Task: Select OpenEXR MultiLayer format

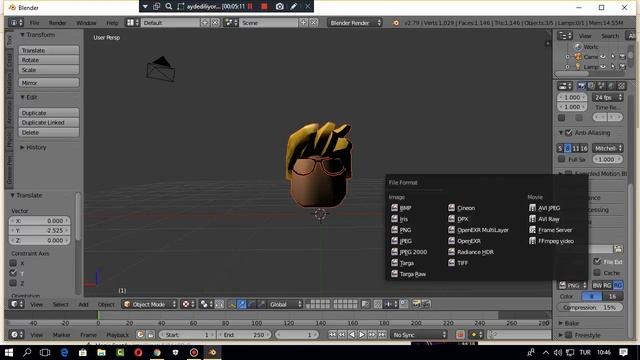Action: (478, 230)
